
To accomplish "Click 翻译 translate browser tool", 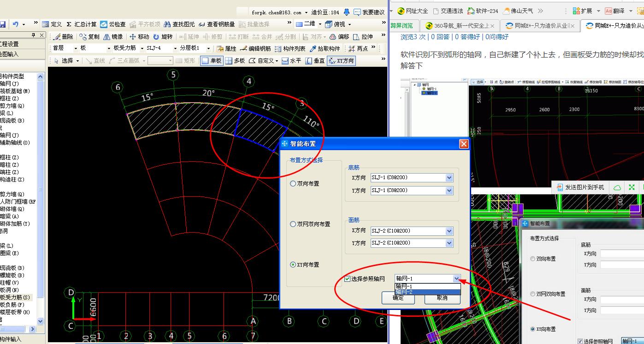I will (615, 11).
